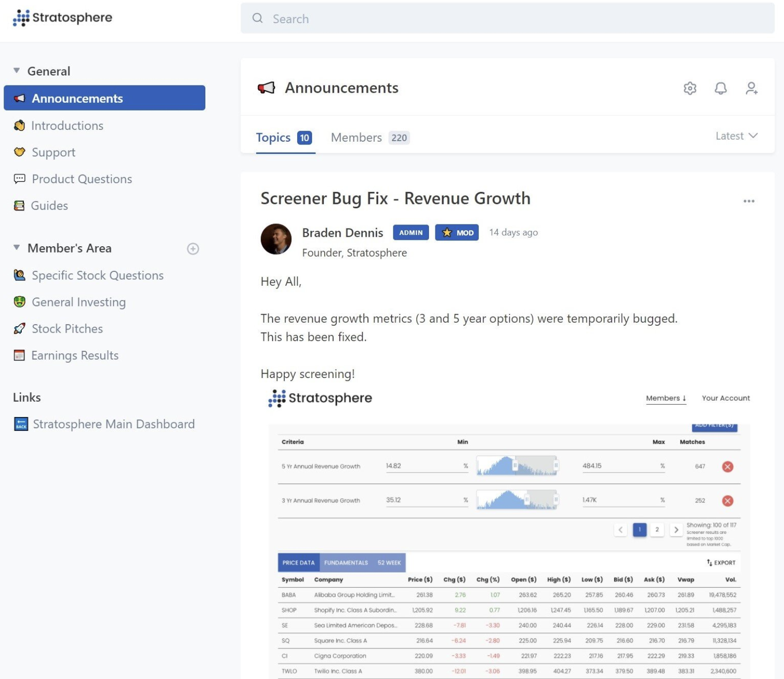The image size is (784, 679).
Task: Click the previous page arrow in screener
Action: tap(621, 530)
